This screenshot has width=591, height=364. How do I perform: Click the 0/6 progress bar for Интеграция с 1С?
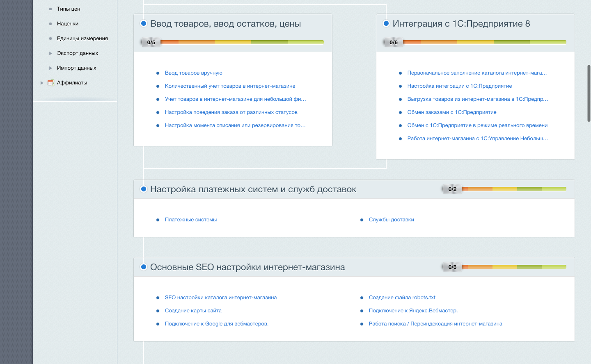tap(475, 42)
